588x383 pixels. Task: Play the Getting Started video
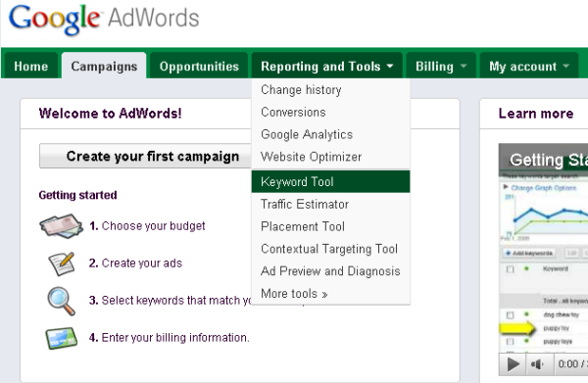pos(513,363)
